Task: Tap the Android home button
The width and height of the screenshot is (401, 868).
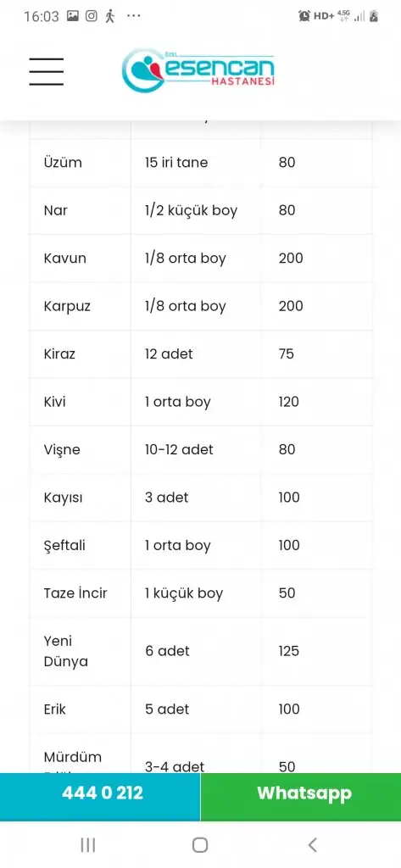Action: click(200, 845)
